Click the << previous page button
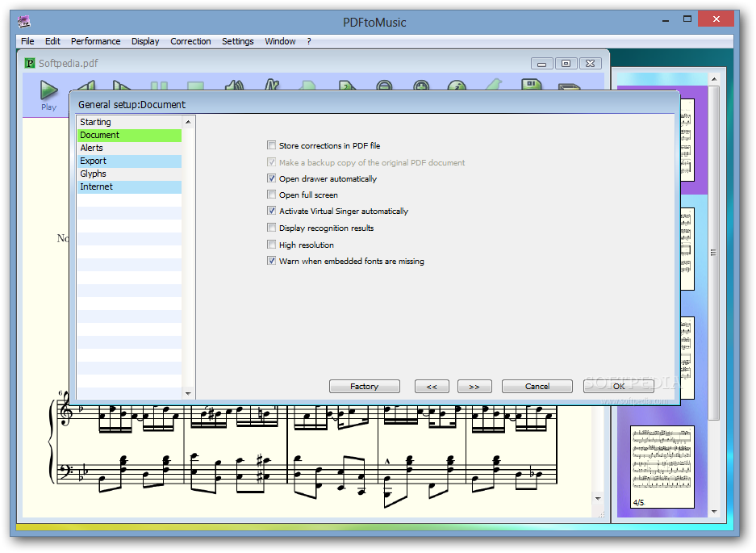The width and height of the screenshot is (756, 553). coord(432,386)
